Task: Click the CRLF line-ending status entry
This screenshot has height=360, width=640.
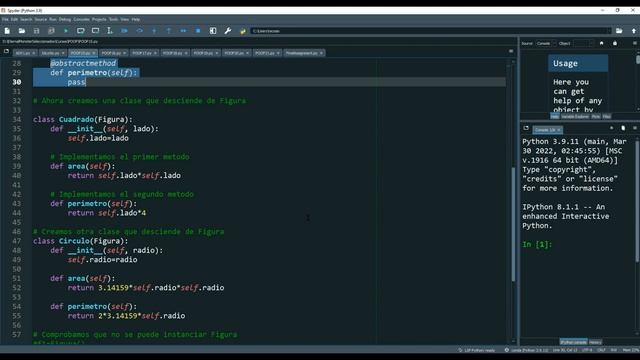Action: pos(602,350)
